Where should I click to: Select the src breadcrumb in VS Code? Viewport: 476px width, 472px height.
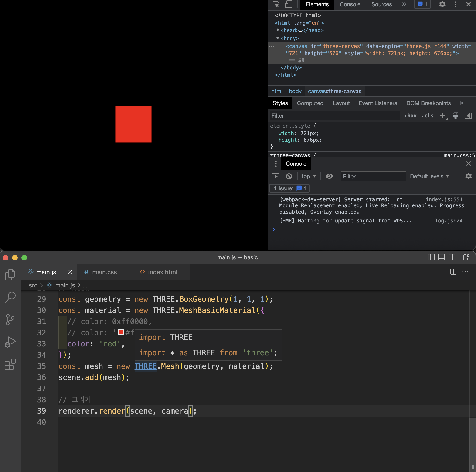[33, 285]
